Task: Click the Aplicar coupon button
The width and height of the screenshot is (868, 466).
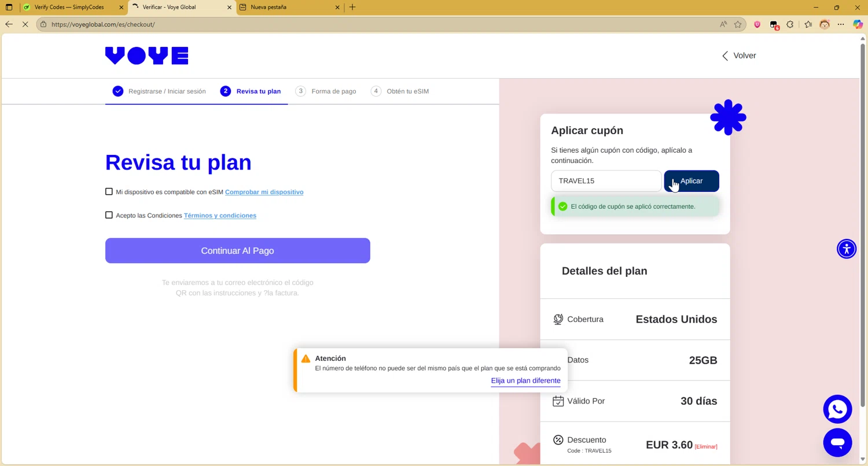Action: (692, 181)
